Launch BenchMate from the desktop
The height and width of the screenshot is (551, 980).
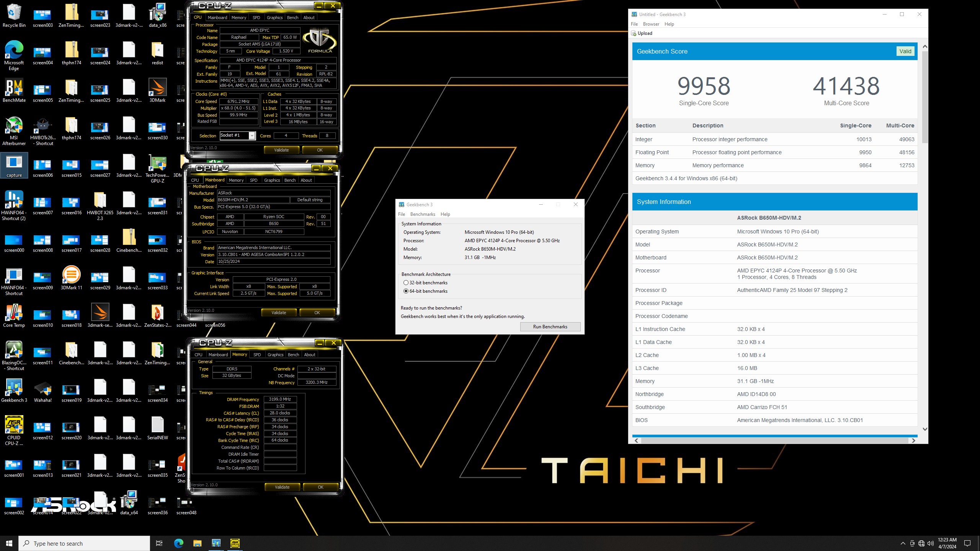click(14, 91)
